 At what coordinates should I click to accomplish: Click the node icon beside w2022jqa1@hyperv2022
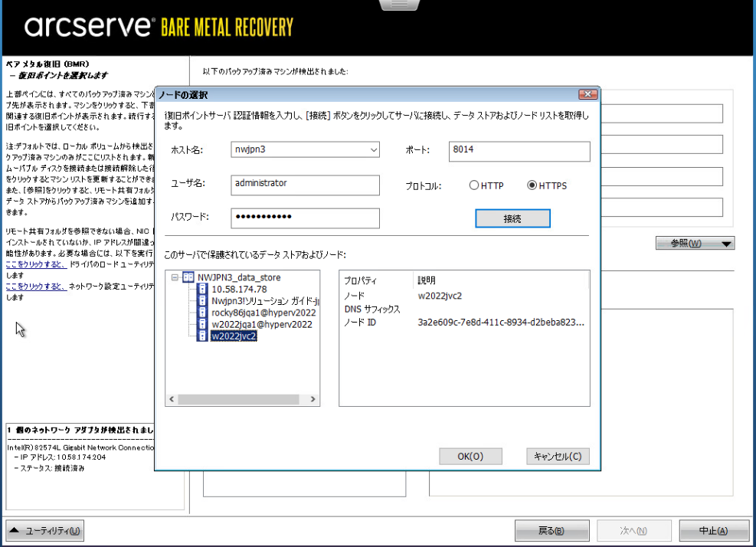point(202,324)
